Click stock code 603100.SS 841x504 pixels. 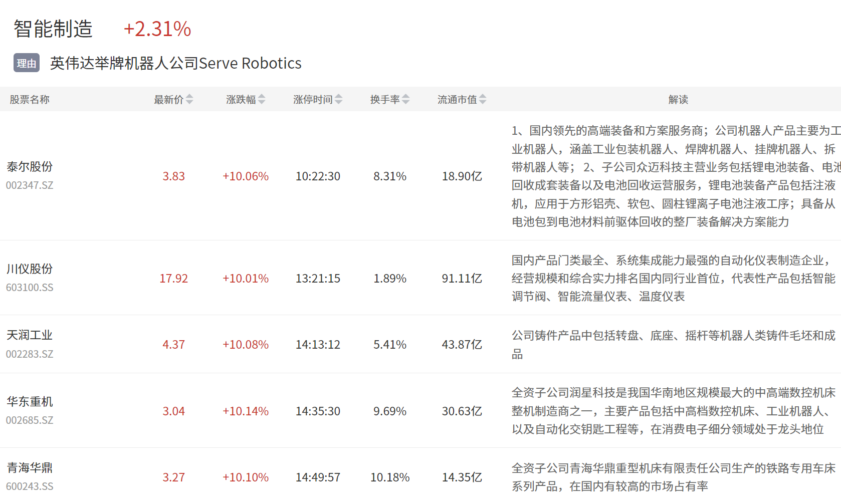pos(30,288)
